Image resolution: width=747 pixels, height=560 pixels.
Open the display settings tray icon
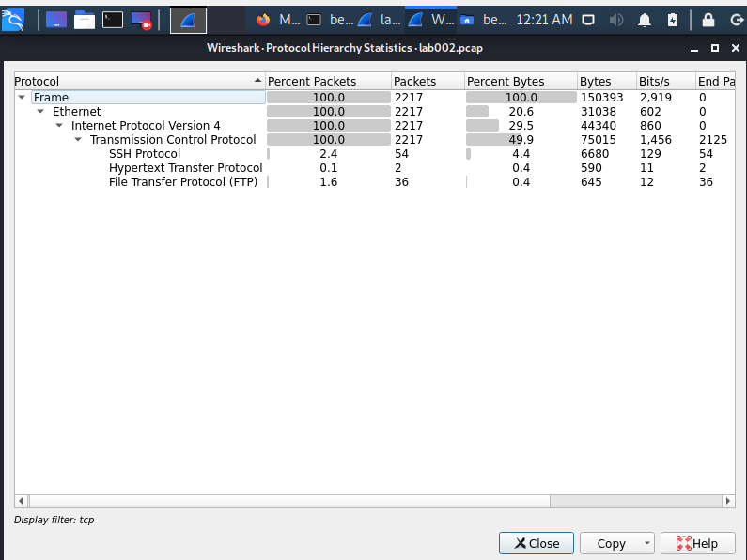[588, 20]
